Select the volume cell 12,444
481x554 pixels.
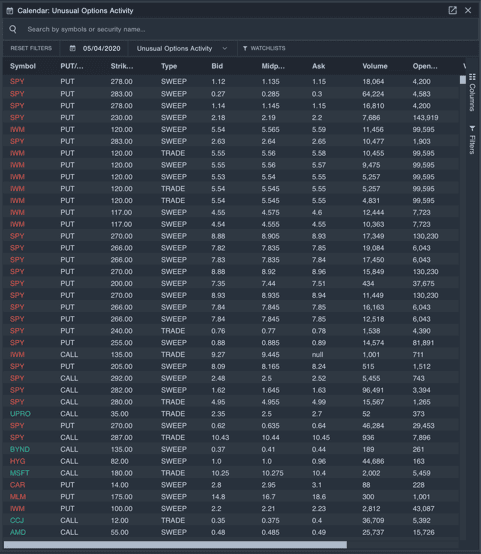[373, 212]
